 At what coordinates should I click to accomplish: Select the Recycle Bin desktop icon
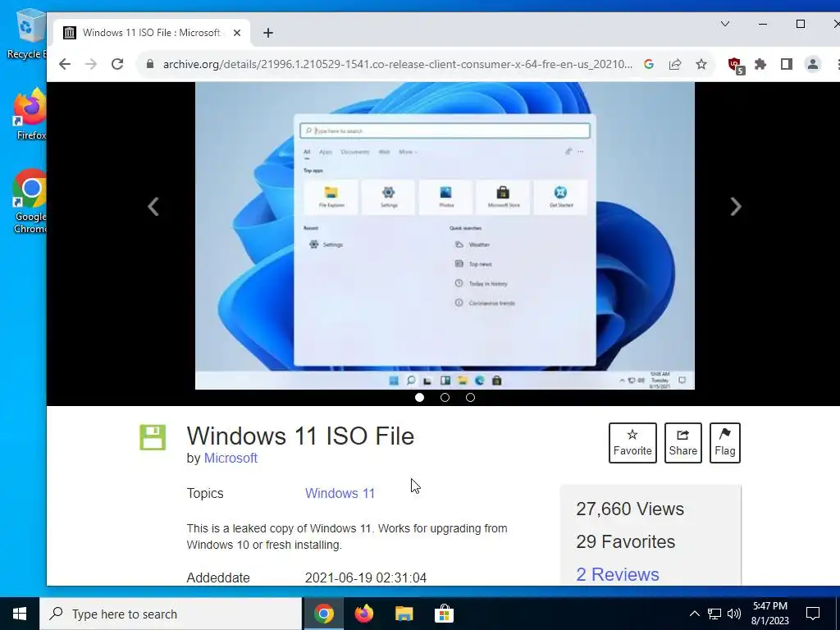click(x=25, y=34)
